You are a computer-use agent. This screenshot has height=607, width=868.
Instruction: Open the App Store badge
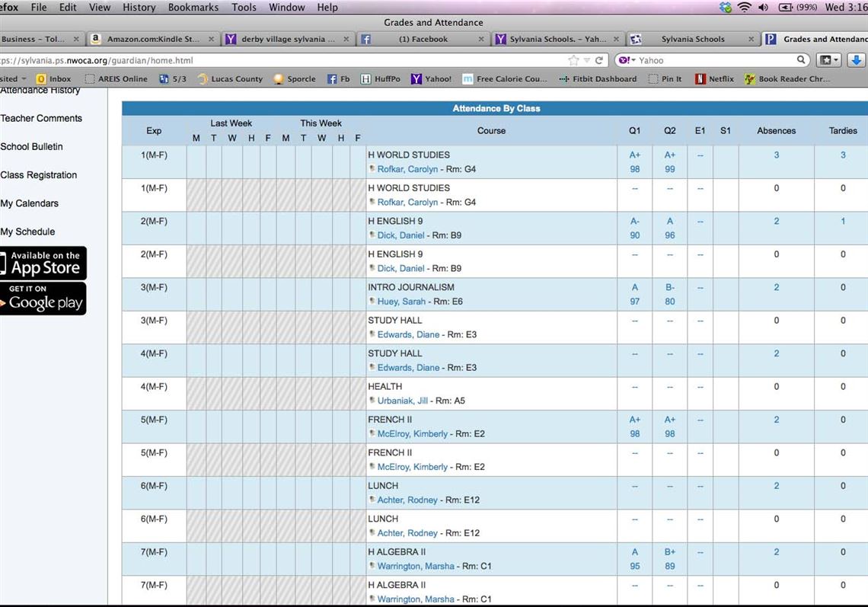coord(43,263)
